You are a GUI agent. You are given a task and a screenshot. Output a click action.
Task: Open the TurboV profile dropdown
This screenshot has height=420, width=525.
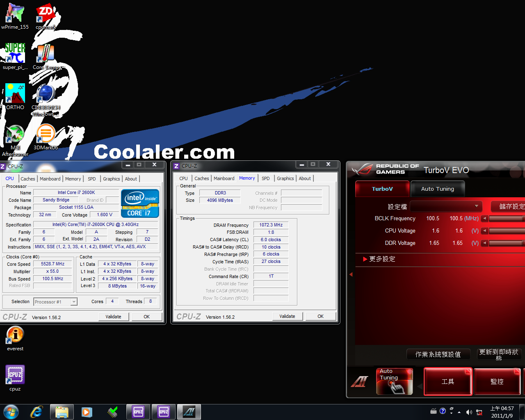446,206
